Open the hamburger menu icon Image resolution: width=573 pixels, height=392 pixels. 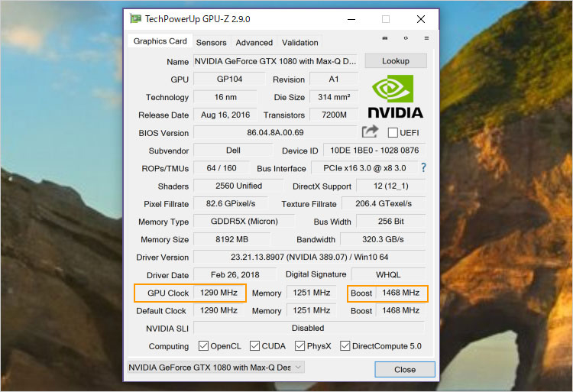point(426,38)
